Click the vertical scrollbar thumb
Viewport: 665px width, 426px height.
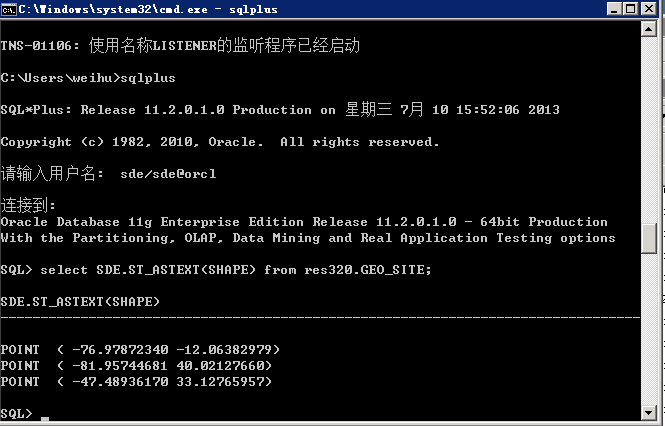[x=649, y=238]
